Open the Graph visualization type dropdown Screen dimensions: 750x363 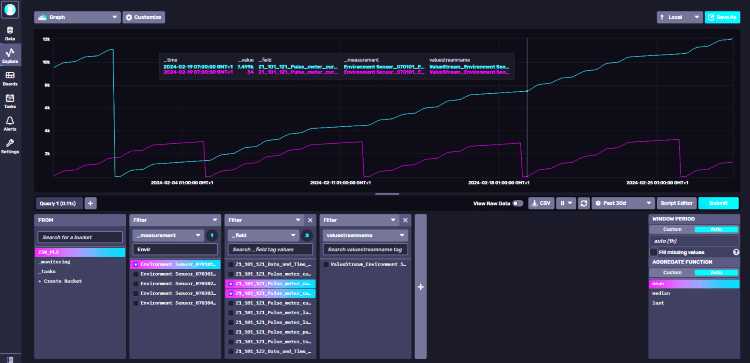pos(77,17)
